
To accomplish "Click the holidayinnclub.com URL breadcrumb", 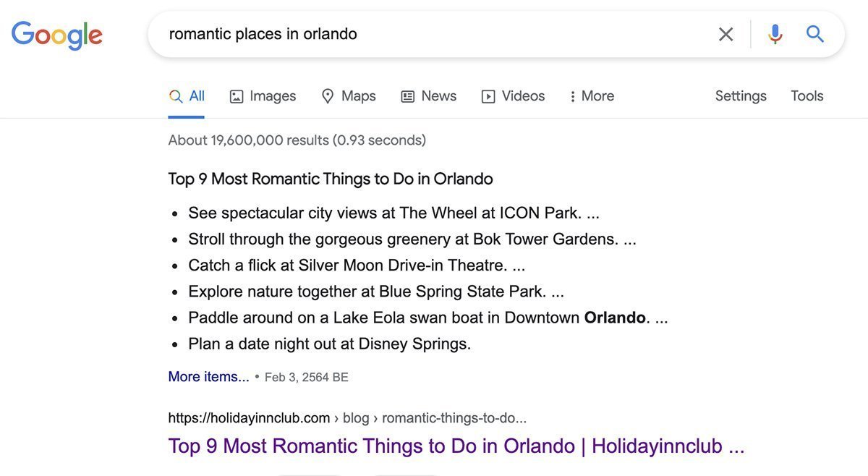I will [347, 418].
